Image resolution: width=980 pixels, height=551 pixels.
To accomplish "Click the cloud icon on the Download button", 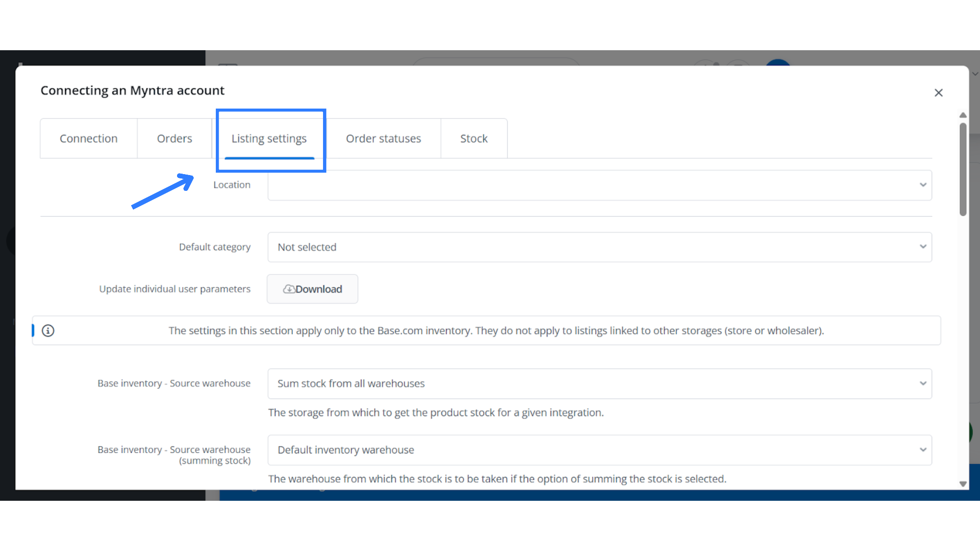I will pos(289,289).
